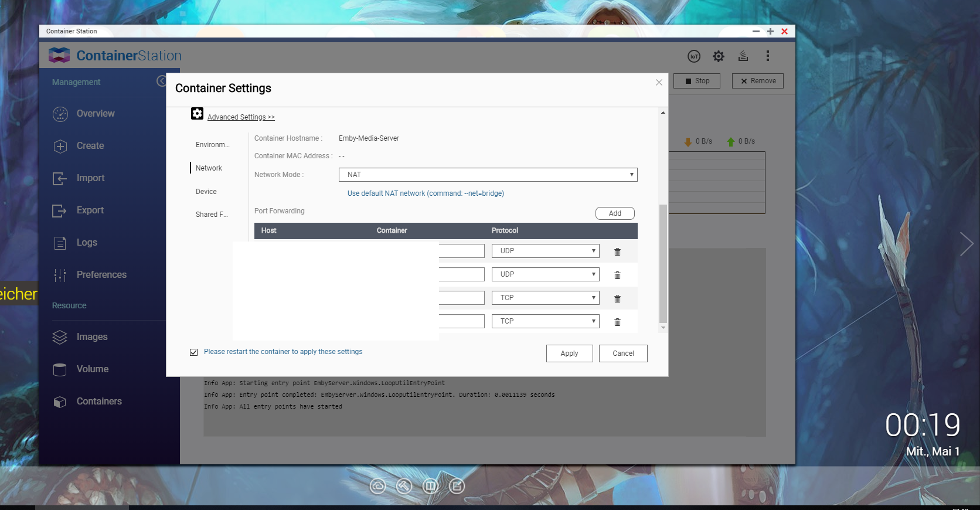Close the Container Settings dialog
The image size is (980, 510).
click(x=659, y=83)
